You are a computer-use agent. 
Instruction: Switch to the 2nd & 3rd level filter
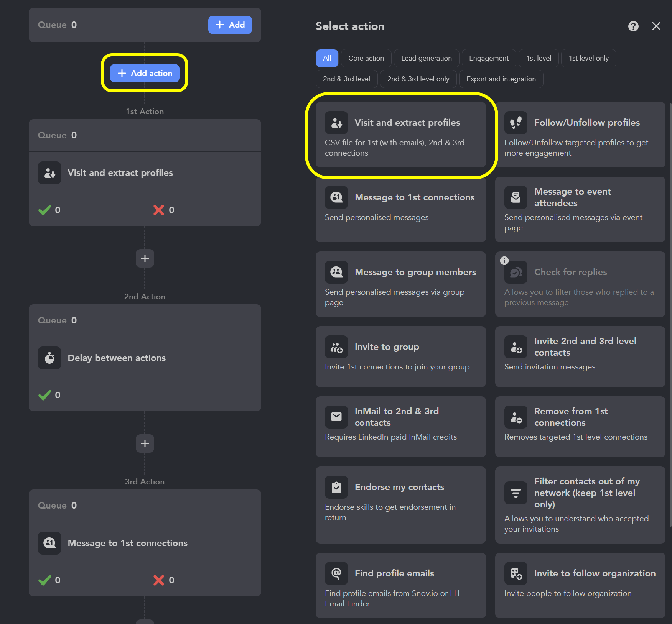coord(346,79)
